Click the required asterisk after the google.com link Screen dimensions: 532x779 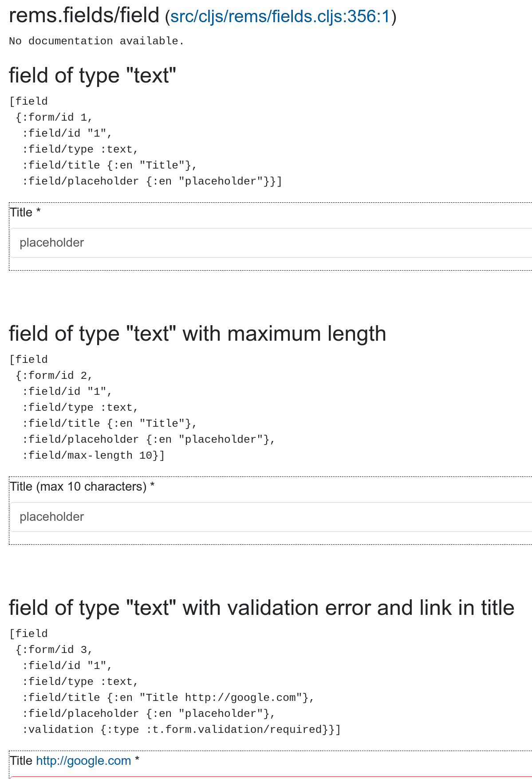(137, 760)
